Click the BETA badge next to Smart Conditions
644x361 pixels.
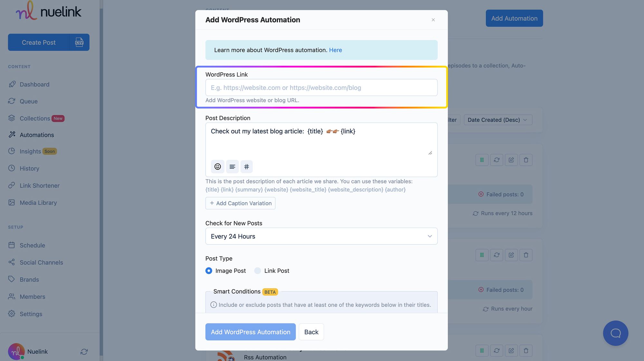(270, 292)
